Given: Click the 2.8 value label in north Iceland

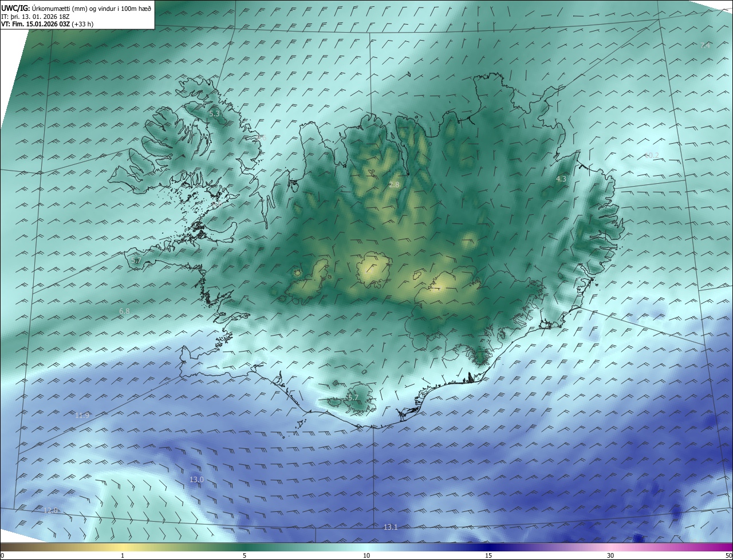Looking at the screenshot, I should coord(394,184).
